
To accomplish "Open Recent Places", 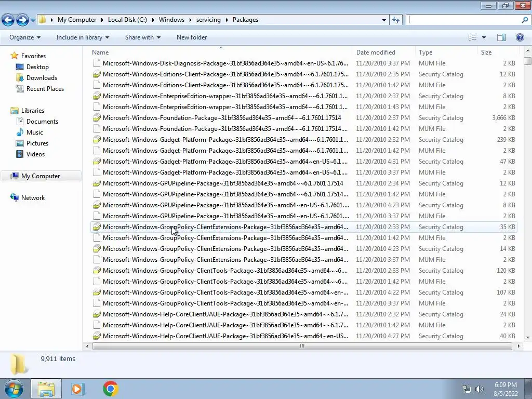I will pyautogui.click(x=45, y=88).
